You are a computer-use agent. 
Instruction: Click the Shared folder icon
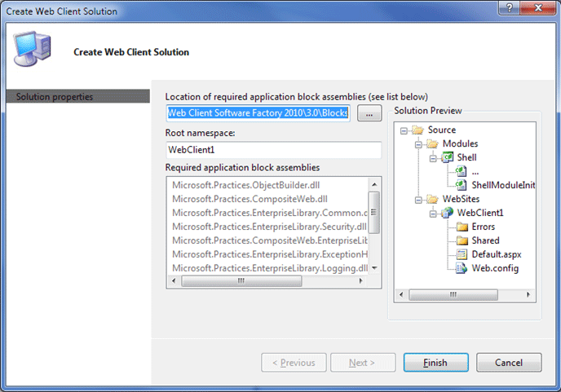462,240
